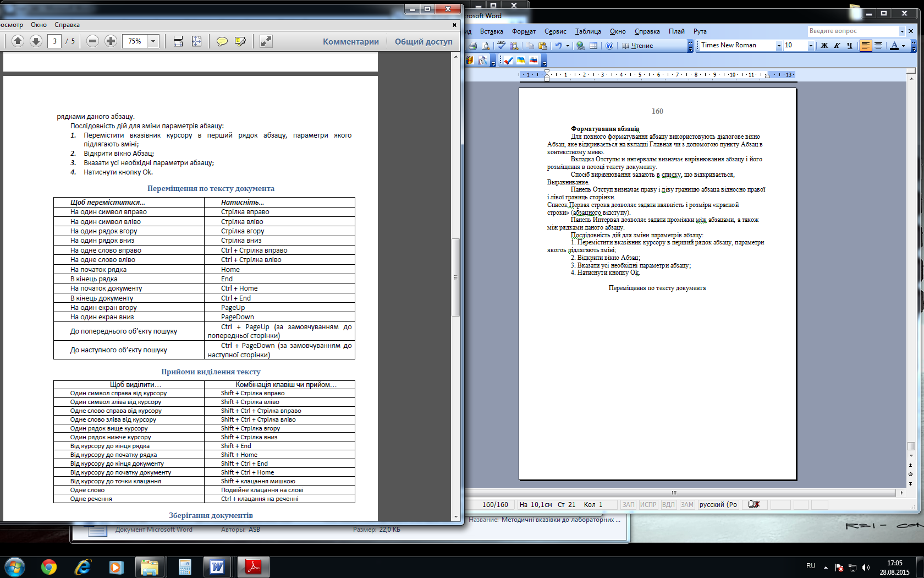
Task: Click the Copy icon in Word toolbar
Action: (530, 46)
